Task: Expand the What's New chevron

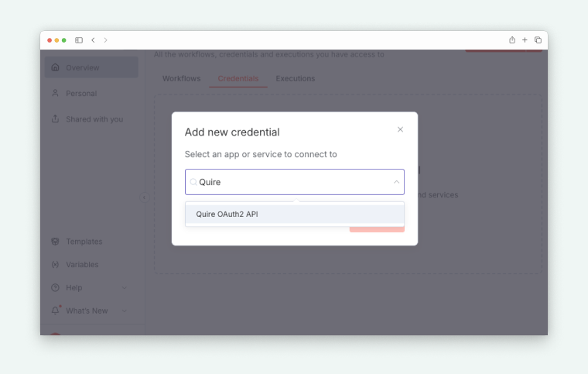Action: (125, 311)
